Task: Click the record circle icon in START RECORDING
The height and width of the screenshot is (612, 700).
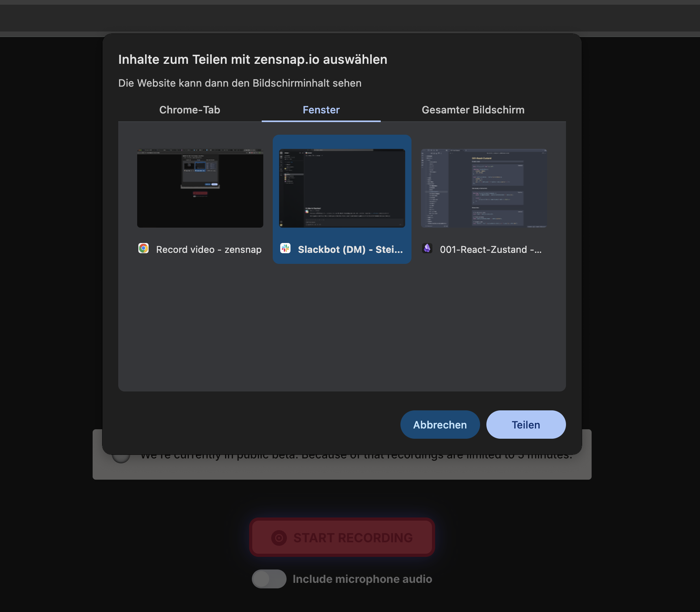Action: click(x=279, y=538)
